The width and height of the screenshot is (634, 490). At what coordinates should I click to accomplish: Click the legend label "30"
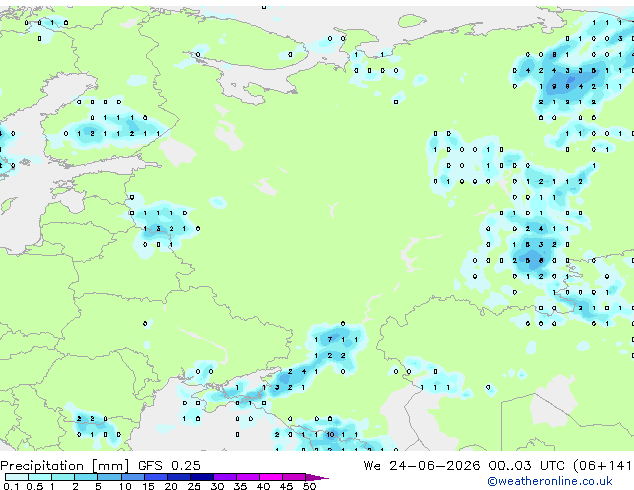coord(217,486)
